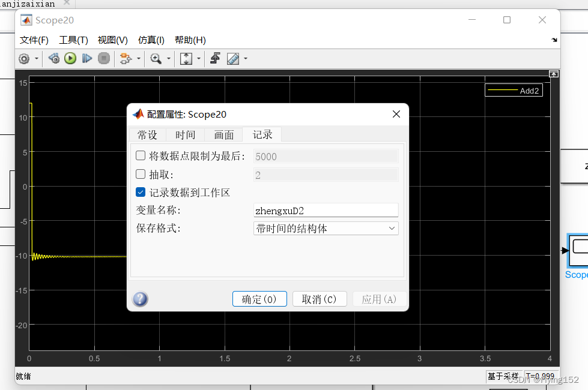
Task: Click the axes autoscale fit icon
Action: [185, 58]
